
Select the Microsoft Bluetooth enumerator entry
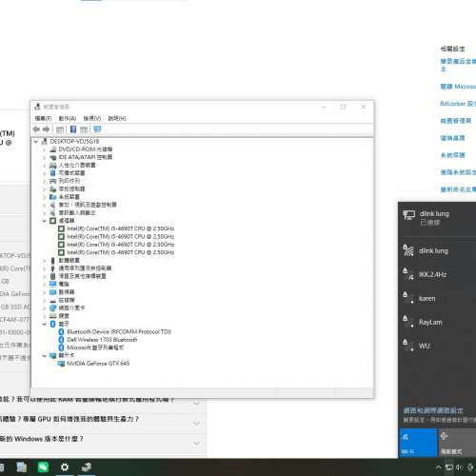(x=95, y=347)
